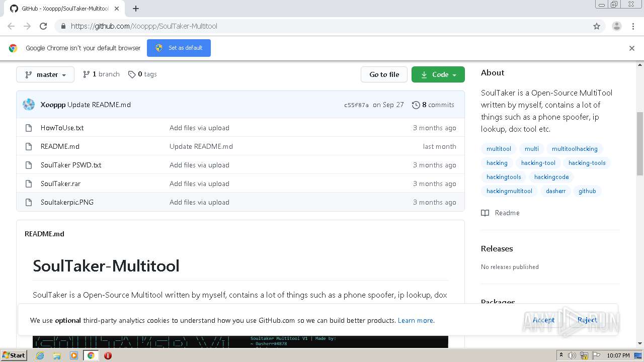
Task: Click the file icon beside SoulTaker PSWD.txt
Action: [29, 165]
